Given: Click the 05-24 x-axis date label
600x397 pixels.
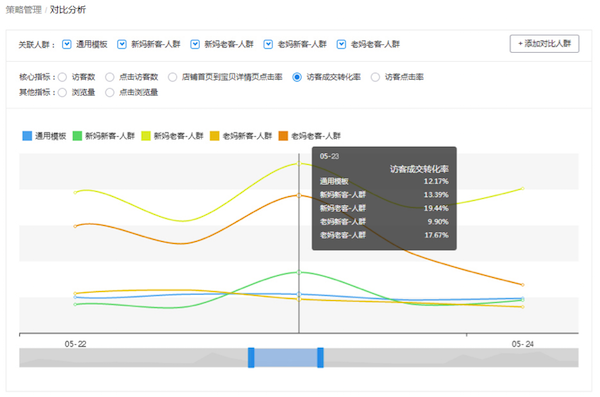Looking at the screenshot, I should (x=523, y=344).
